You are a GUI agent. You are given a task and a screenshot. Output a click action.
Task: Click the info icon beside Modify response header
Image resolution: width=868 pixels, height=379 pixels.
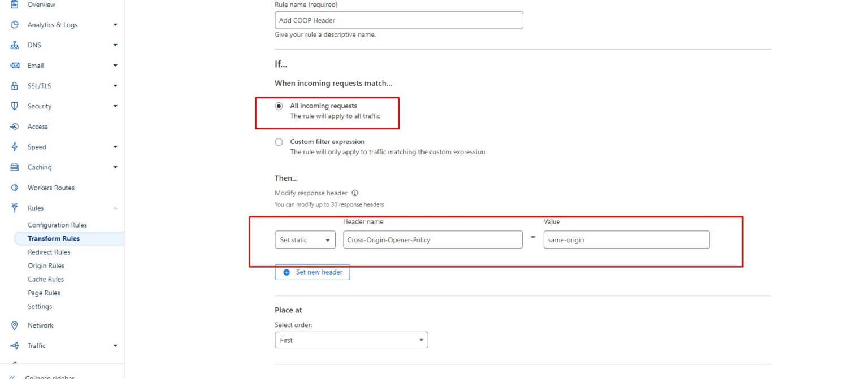tap(355, 193)
